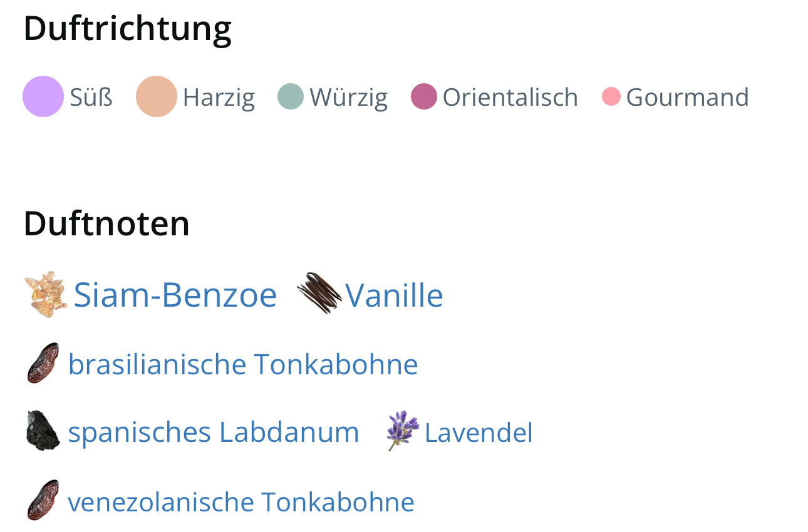Click the vanilla pods icon
This screenshot has height=532, width=808.
coord(319,293)
